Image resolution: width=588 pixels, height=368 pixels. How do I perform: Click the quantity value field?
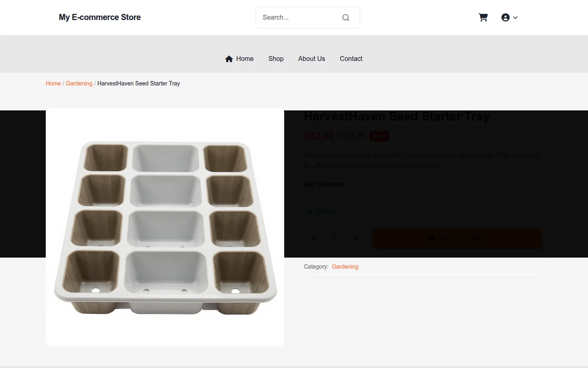pos(334,239)
